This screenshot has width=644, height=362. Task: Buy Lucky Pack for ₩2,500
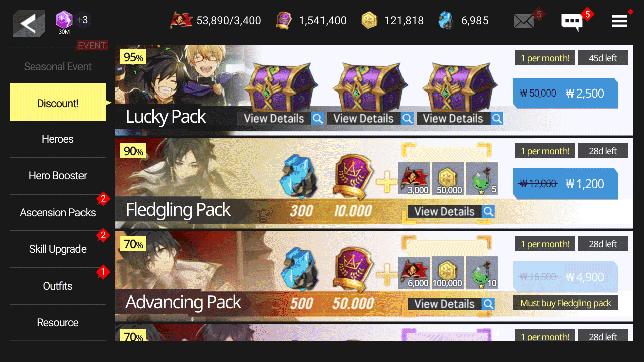(565, 93)
